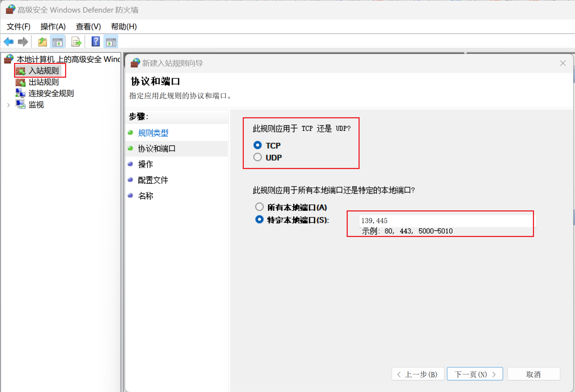The height and width of the screenshot is (392, 575).
Task: Click the outbound rules brick icon
Action: point(20,82)
